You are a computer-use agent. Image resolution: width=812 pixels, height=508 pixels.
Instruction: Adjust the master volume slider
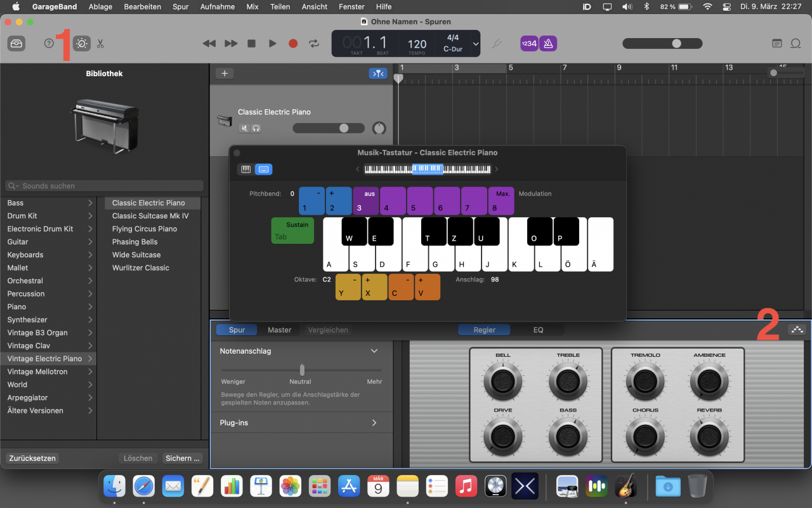pos(662,44)
